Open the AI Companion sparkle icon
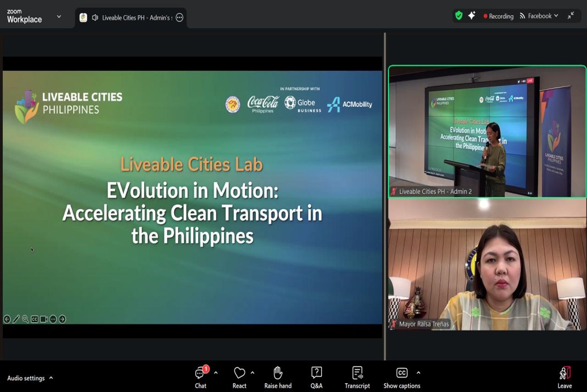 pos(471,16)
